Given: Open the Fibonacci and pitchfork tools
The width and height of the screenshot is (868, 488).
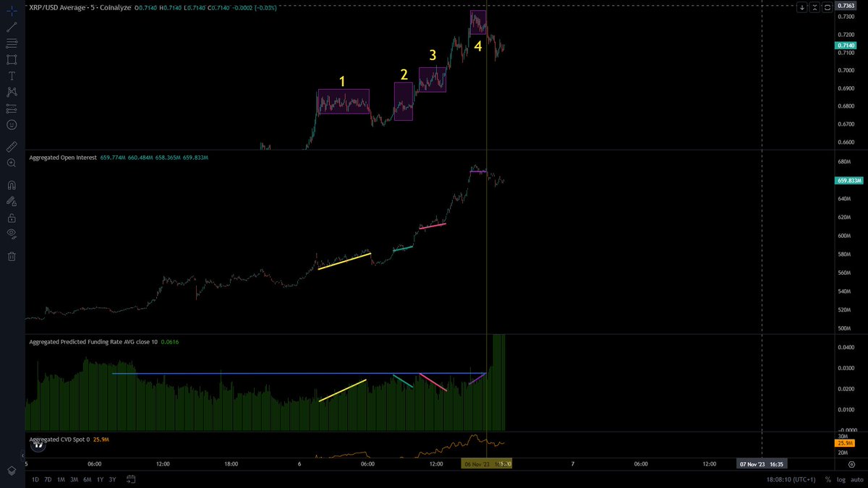Looking at the screenshot, I should coord(12,43).
